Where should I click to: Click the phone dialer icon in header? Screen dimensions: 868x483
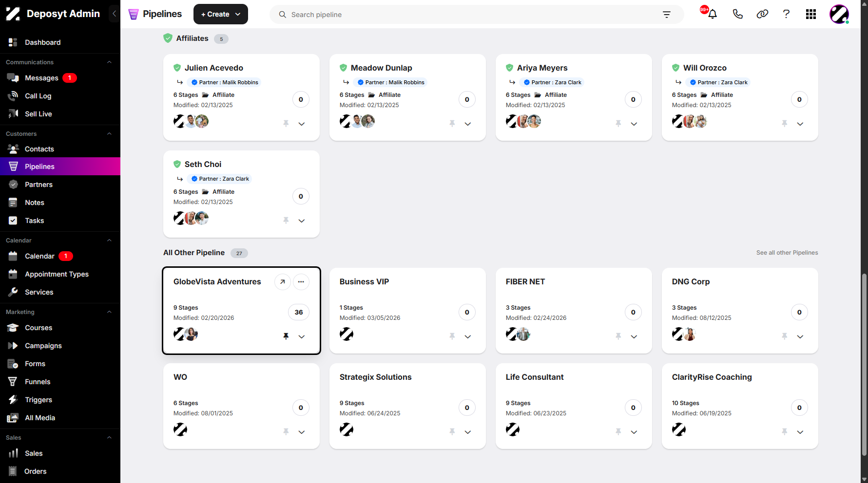tap(737, 14)
